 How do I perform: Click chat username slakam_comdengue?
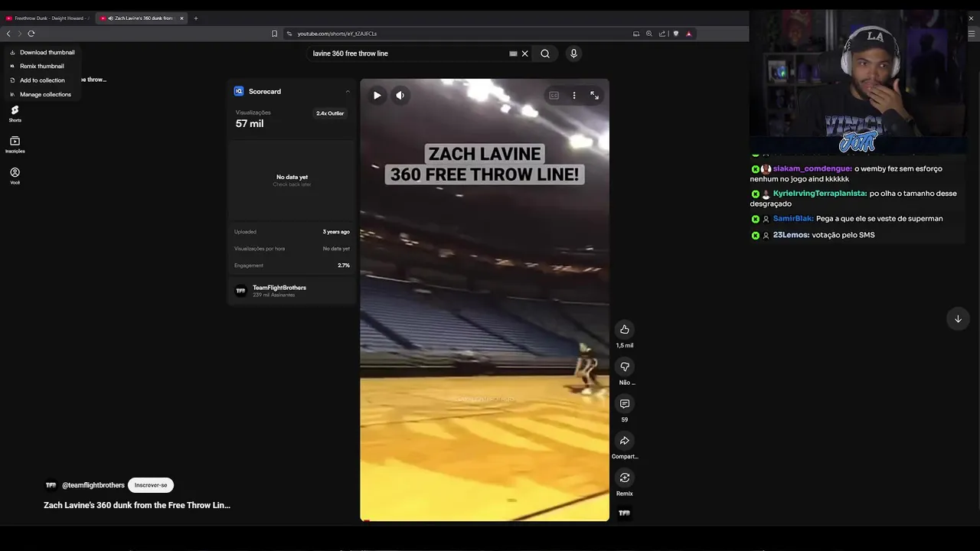[812, 168]
